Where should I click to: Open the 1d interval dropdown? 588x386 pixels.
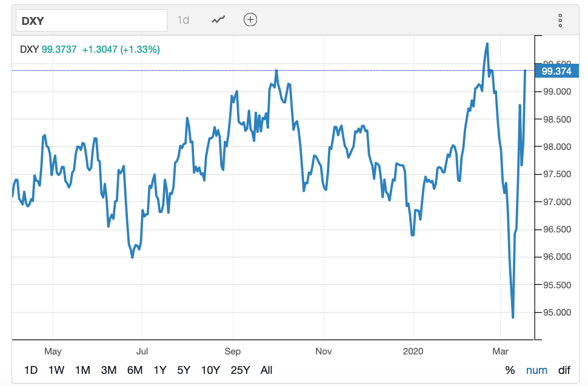click(x=183, y=20)
